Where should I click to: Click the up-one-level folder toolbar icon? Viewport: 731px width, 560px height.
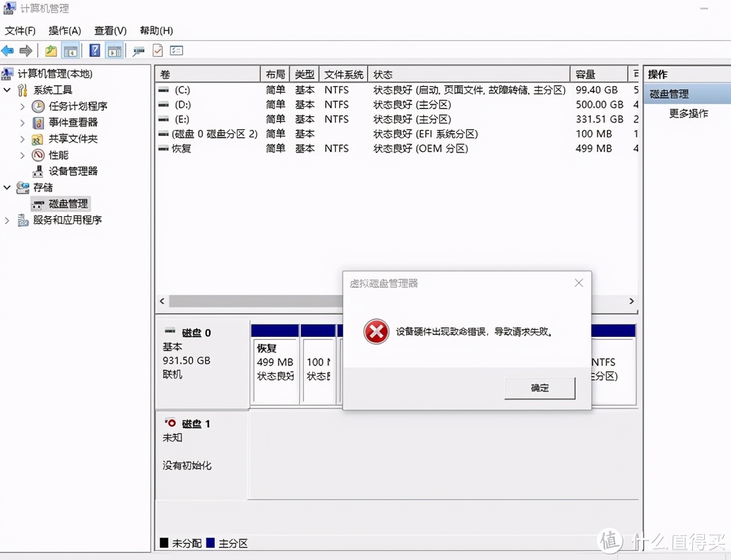[50, 51]
